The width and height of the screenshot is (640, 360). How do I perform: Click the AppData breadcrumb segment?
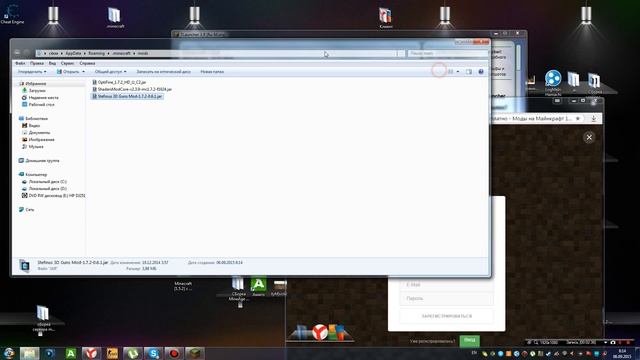tap(73, 53)
